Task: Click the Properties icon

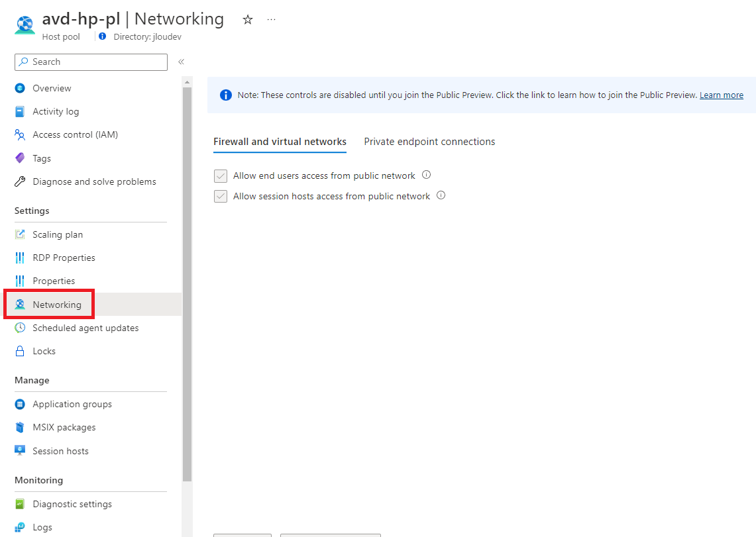Action: pyautogui.click(x=20, y=281)
